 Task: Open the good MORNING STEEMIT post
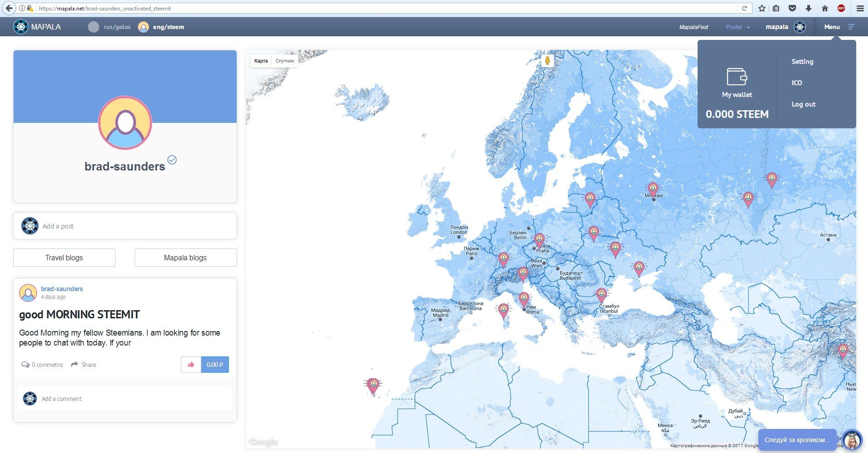[x=79, y=315]
